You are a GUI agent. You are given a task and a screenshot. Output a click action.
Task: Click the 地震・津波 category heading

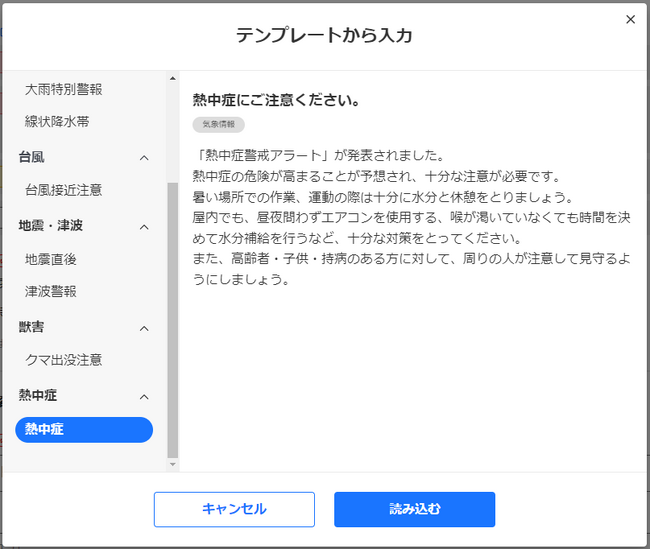[x=51, y=226]
